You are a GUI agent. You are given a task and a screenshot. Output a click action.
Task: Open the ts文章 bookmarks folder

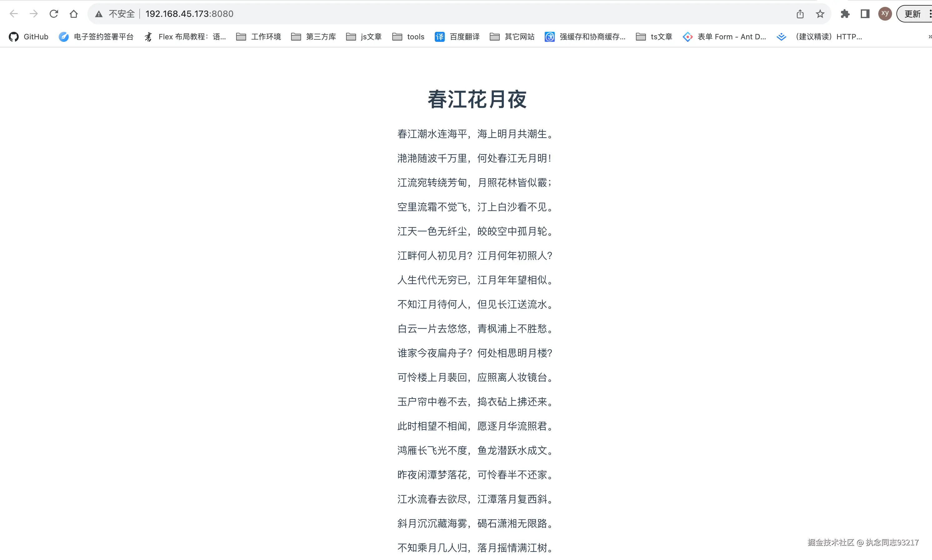tap(654, 37)
